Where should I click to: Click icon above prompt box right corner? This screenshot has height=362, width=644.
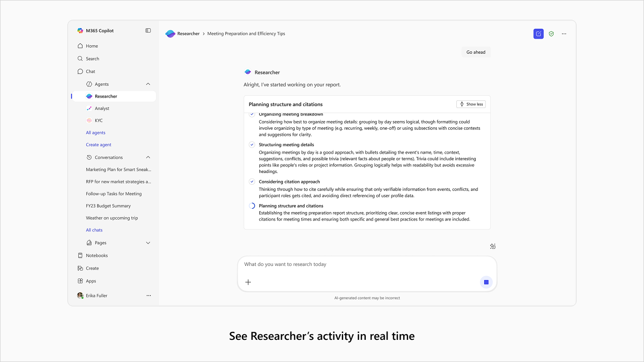coord(493,246)
